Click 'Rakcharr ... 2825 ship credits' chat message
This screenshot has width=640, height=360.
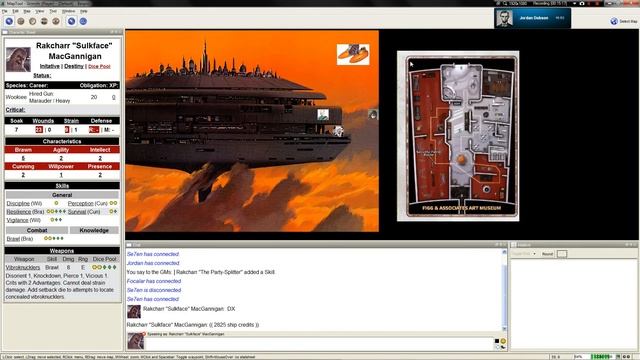[193, 325]
